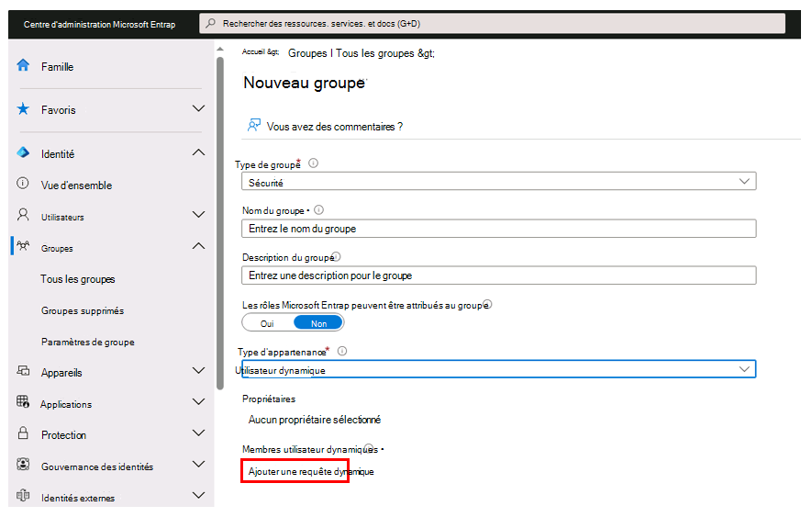This screenshot has height=517, width=812.
Task: Expand the Appareils section chevron
Action: click(198, 371)
